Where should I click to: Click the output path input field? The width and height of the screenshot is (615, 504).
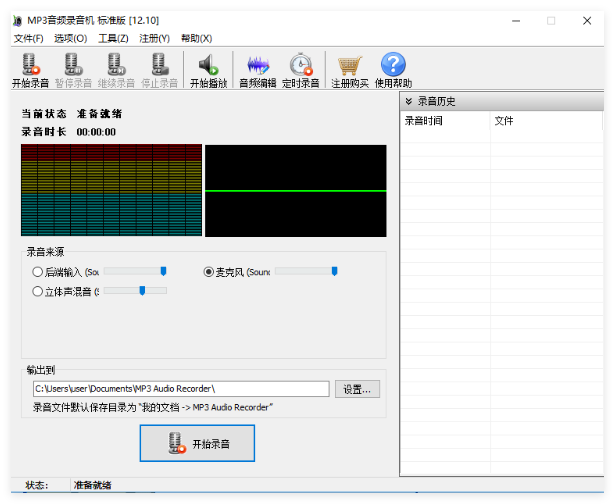coord(180,389)
